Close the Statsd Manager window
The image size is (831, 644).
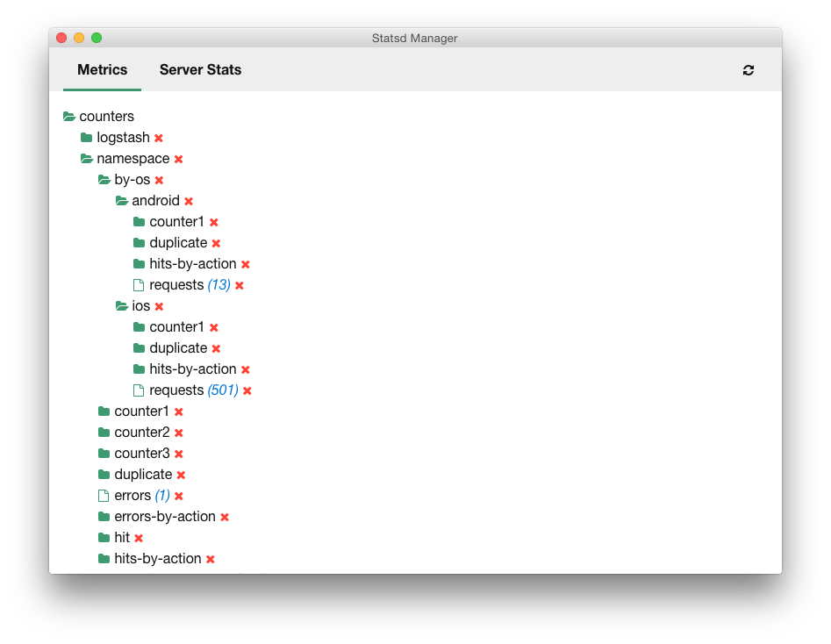click(61, 38)
